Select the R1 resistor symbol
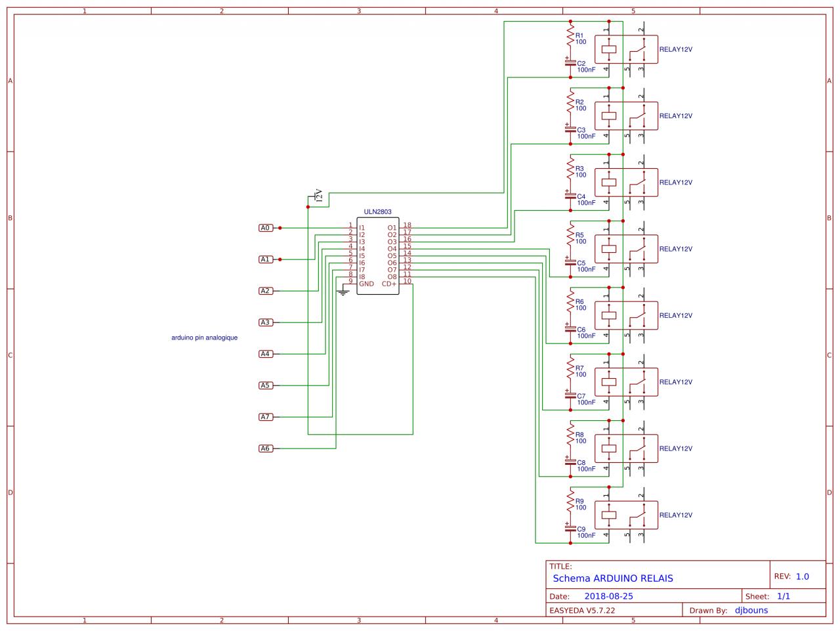 pyautogui.click(x=570, y=36)
